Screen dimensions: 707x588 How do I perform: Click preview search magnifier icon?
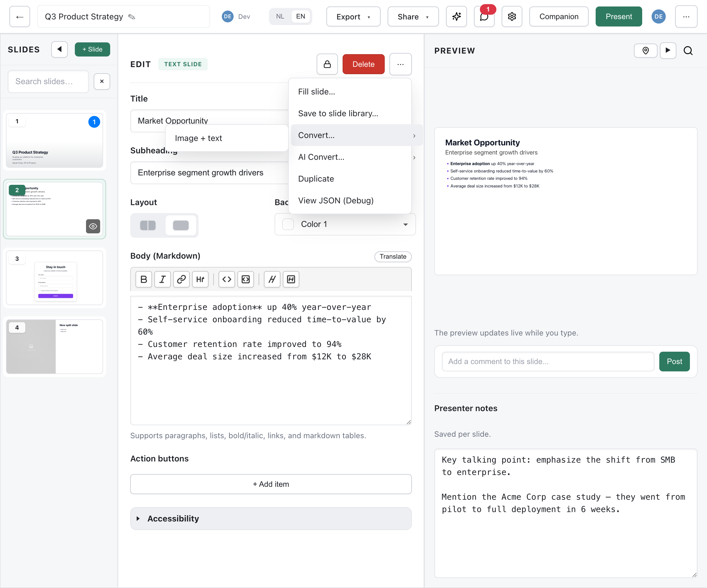(x=688, y=51)
